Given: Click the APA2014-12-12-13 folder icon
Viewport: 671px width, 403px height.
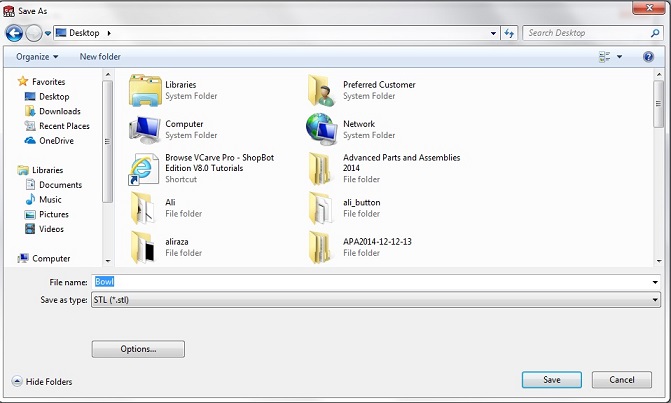Looking at the screenshot, I should pyautogui.click(x=321, y=247).
